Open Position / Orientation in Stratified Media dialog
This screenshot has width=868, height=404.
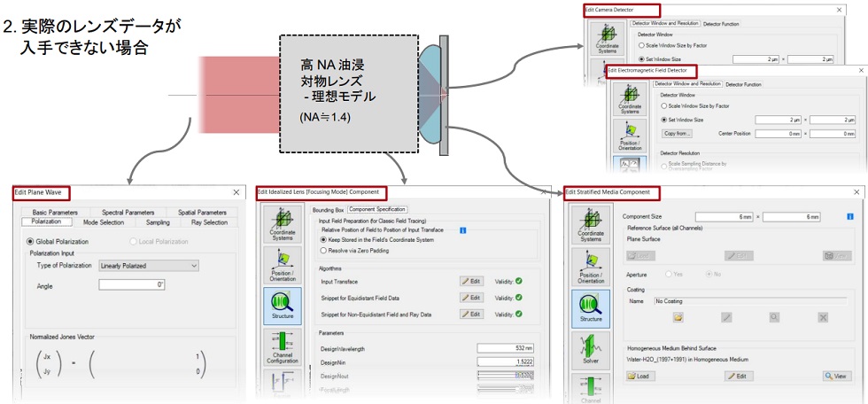[x=591, y=268]
